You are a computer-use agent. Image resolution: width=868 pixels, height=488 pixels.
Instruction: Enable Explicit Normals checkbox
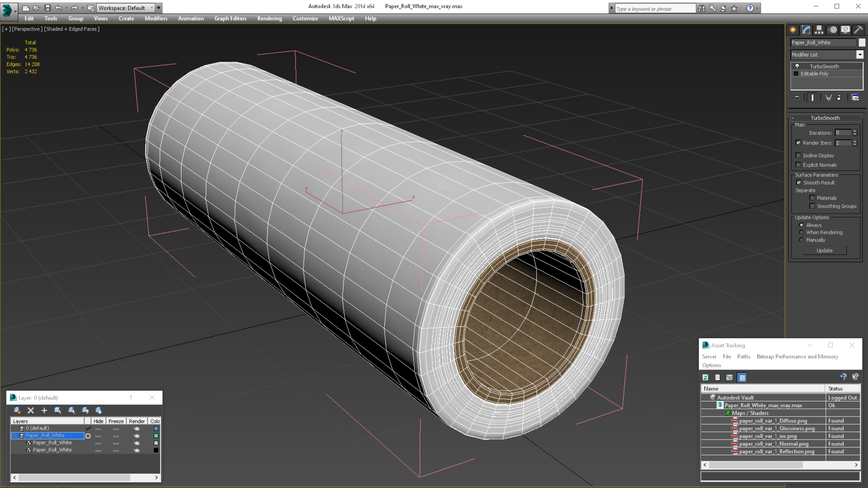coord(798,165)
